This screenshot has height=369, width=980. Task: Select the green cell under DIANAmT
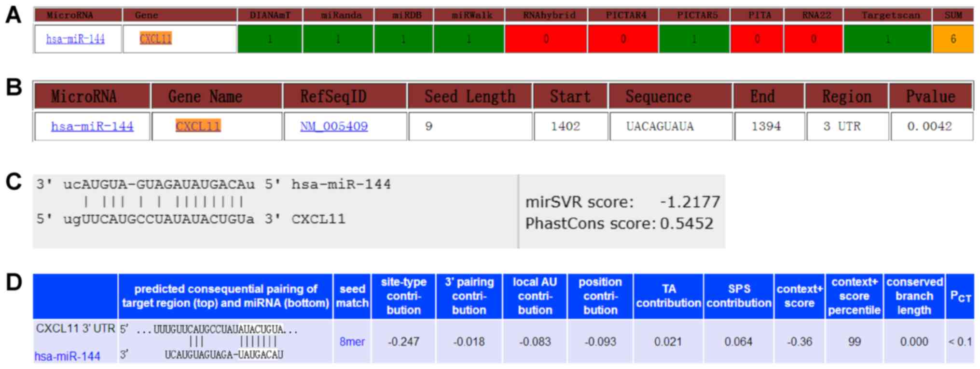click(x=270, y=39)
